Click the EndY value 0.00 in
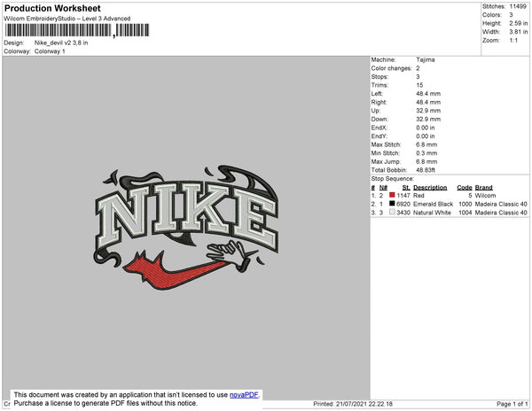Screen dimensions: 532x411 click(x=426, y=136)
